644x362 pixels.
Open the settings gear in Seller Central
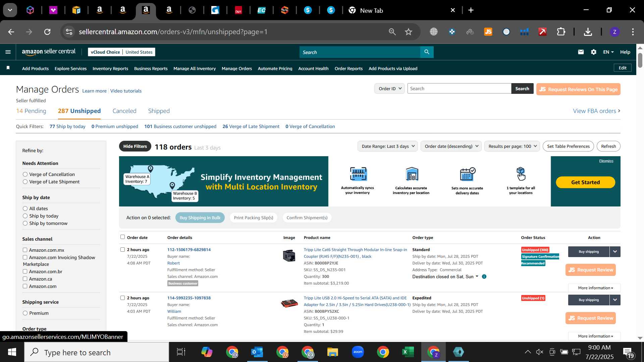tap(594, 52)
